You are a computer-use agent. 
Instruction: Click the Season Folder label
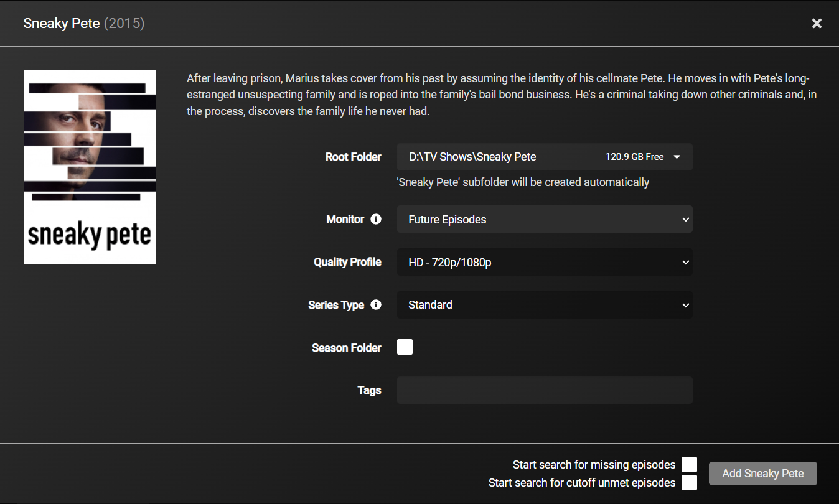pyautogui.click(x=347, y=348)
